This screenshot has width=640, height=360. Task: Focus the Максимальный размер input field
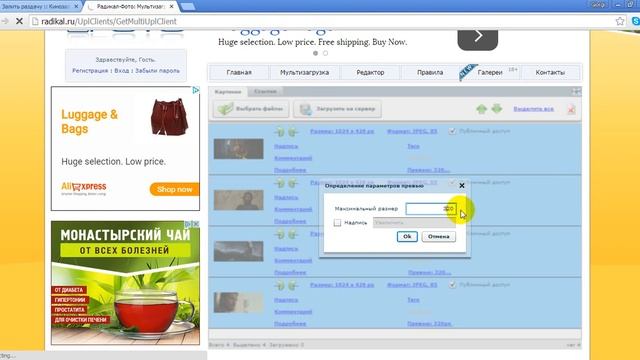pos(430,209)
